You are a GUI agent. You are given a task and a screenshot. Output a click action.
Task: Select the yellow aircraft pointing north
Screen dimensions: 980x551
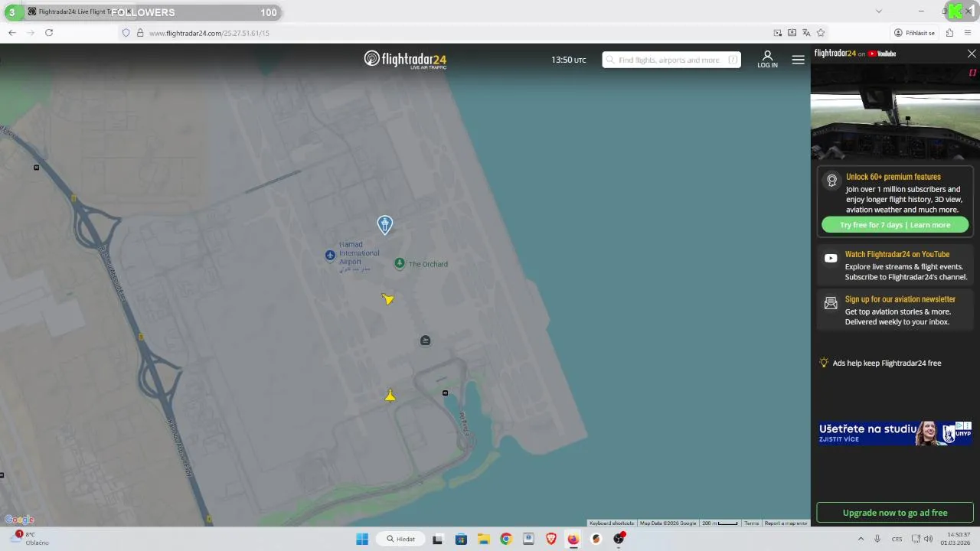390,395
